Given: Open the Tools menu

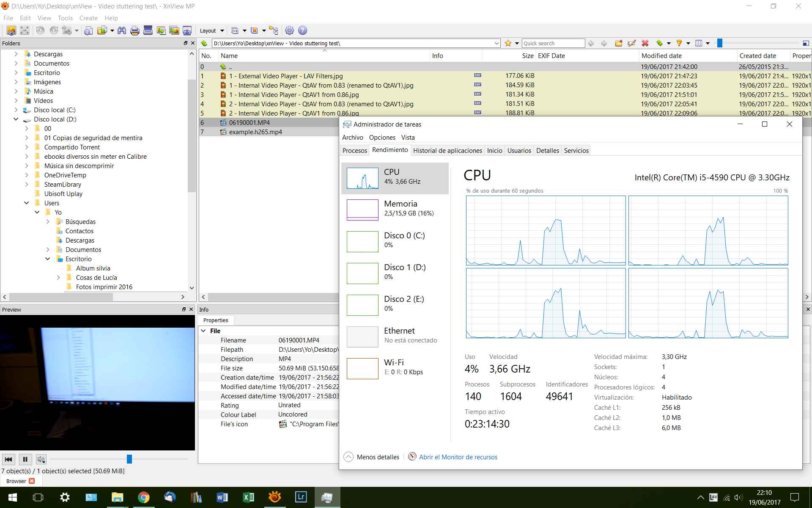Looking at the screenshot, I should 65,18.
